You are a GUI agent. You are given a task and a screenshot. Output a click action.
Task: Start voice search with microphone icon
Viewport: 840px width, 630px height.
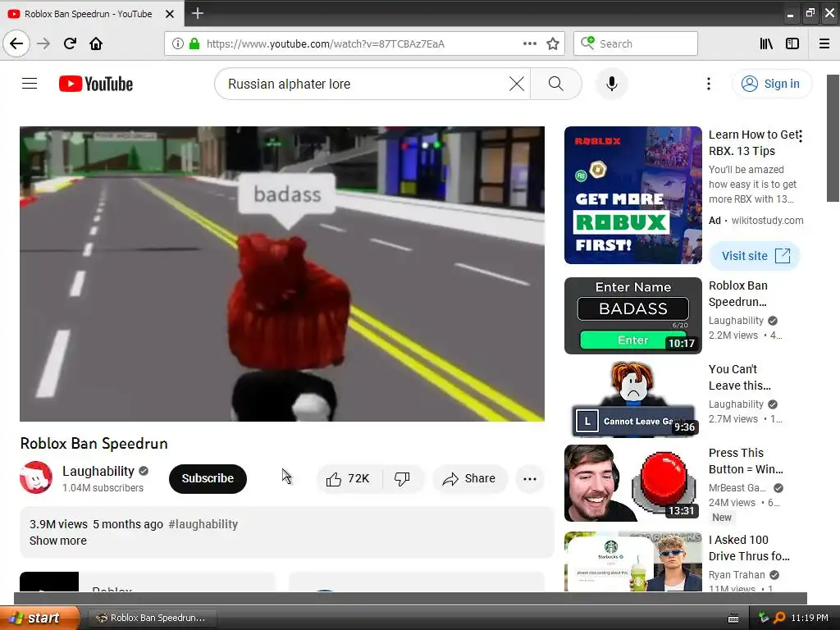point(611,84)
